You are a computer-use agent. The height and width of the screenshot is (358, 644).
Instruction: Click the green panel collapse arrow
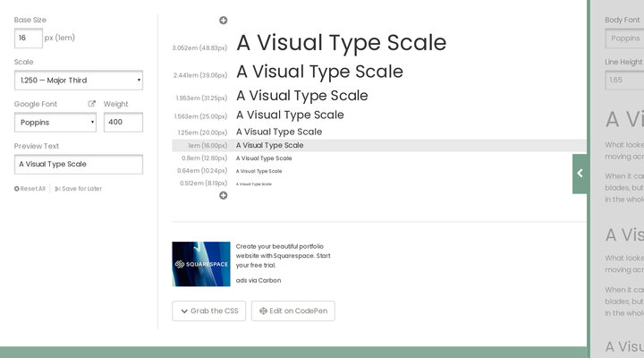tap(580, 174)
